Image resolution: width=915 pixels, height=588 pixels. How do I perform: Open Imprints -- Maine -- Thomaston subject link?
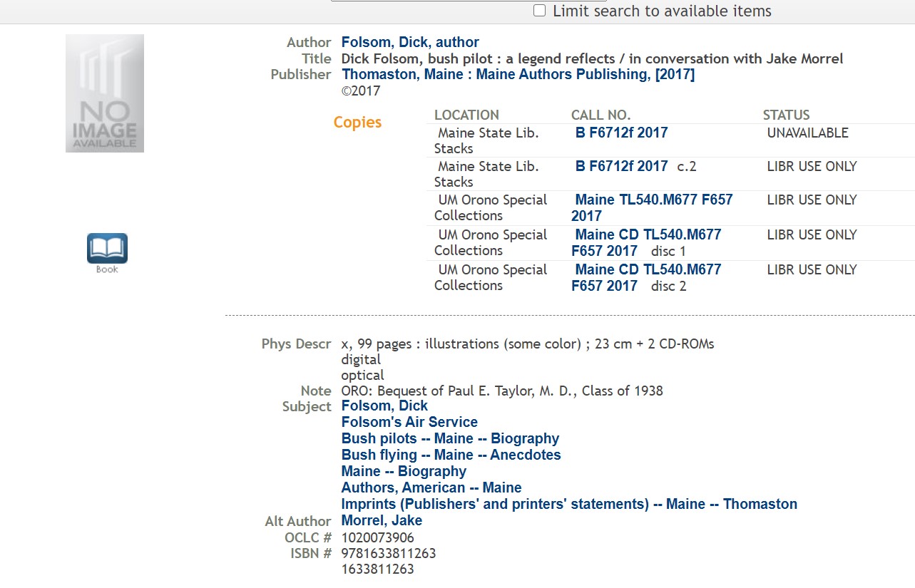click(569, 504)
